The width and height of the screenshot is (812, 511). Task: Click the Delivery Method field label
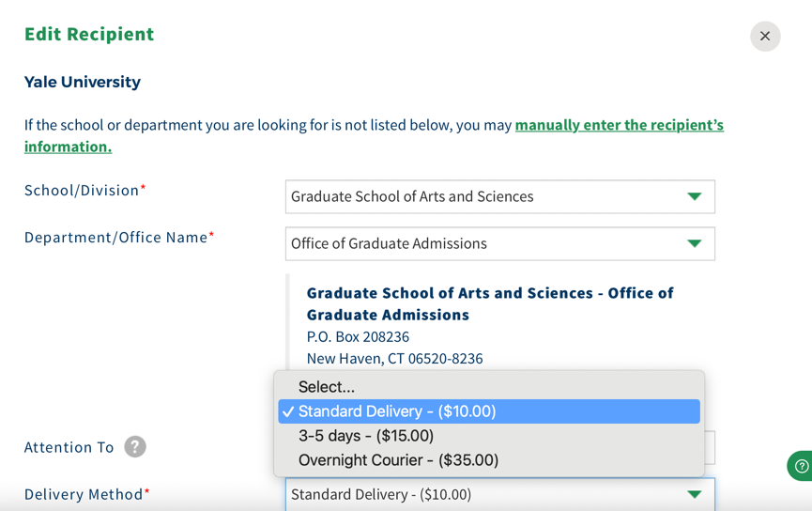point(84,494)
